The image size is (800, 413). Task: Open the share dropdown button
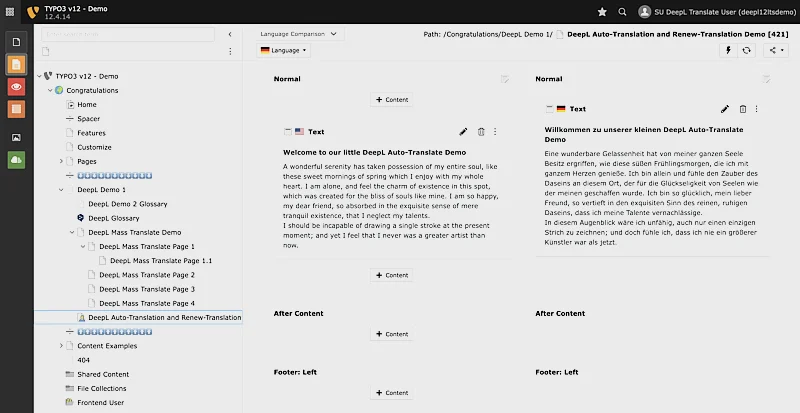[776, 50]
